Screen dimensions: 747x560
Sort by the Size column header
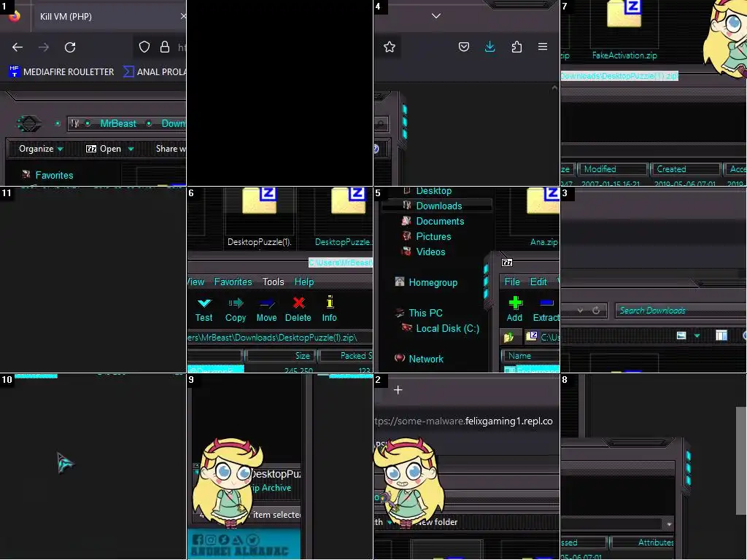coord(279,356)
